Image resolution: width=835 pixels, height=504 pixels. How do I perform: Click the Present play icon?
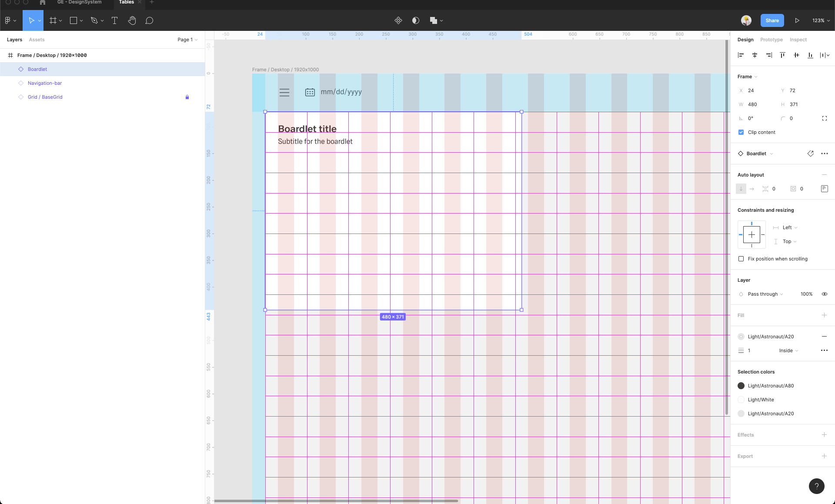coord(797,20)
